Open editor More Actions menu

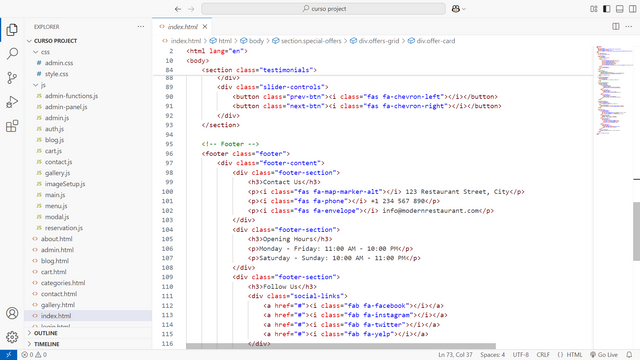click(x=629, y=27)
